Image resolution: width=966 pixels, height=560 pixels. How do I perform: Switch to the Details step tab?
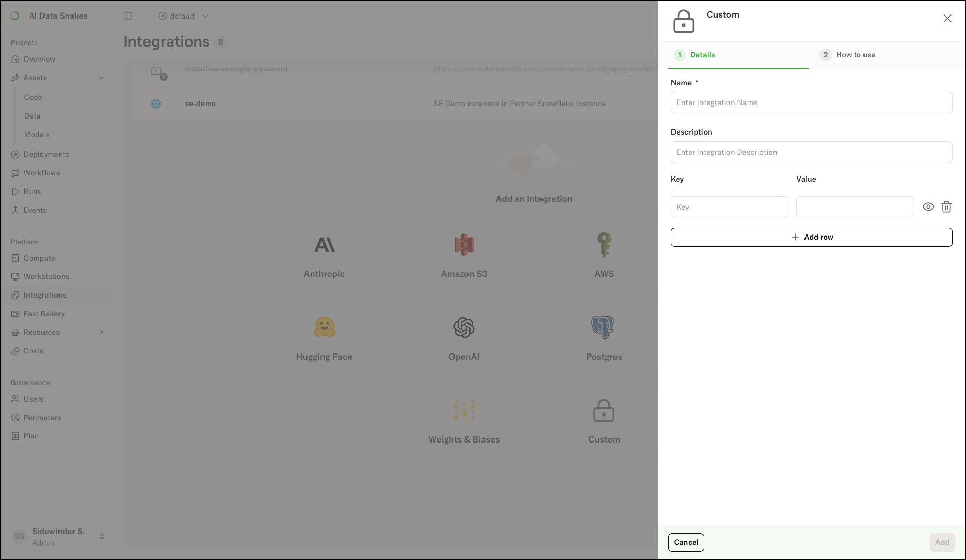tap(739, 55)
